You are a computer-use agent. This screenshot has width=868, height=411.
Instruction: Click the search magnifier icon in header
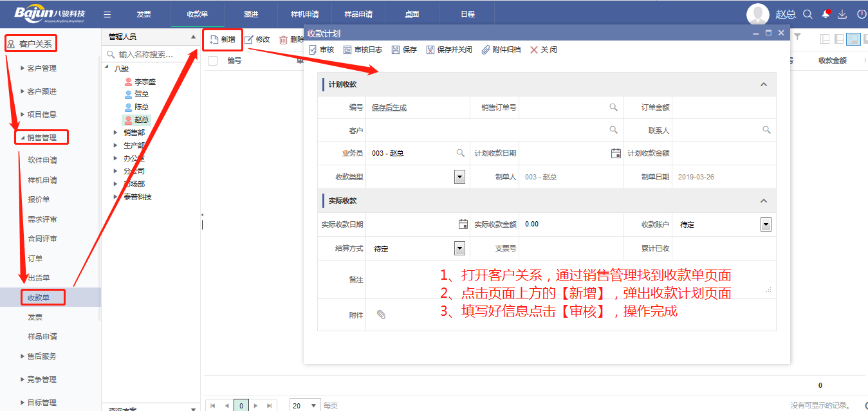[808, 14]
